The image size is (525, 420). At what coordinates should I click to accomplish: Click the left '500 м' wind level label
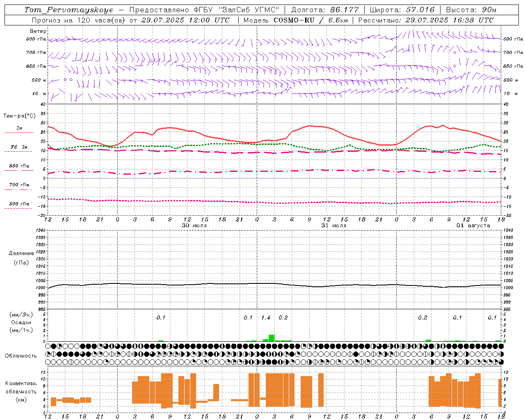pyautogui.click(x=39, y=80)
